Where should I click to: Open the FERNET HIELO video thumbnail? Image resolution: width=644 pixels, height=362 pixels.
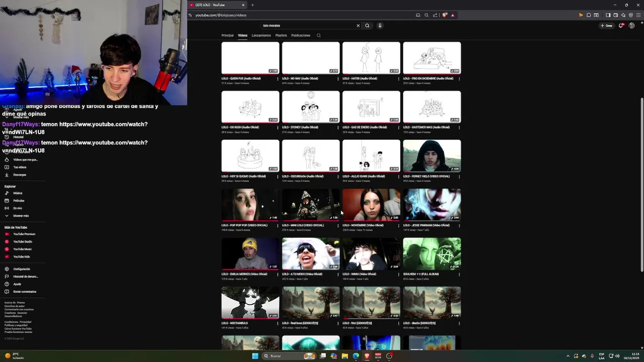pyautogui.click(x=432, y=156)
